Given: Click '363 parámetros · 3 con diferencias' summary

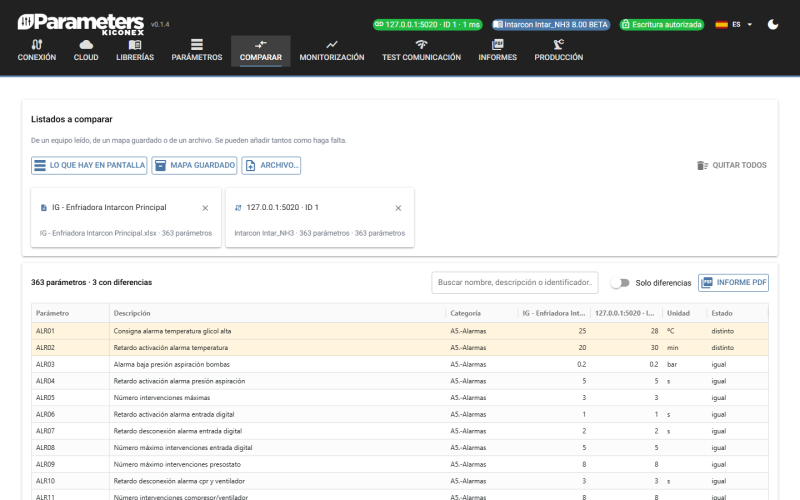Looking at the screenshot, I should (91, 283).
